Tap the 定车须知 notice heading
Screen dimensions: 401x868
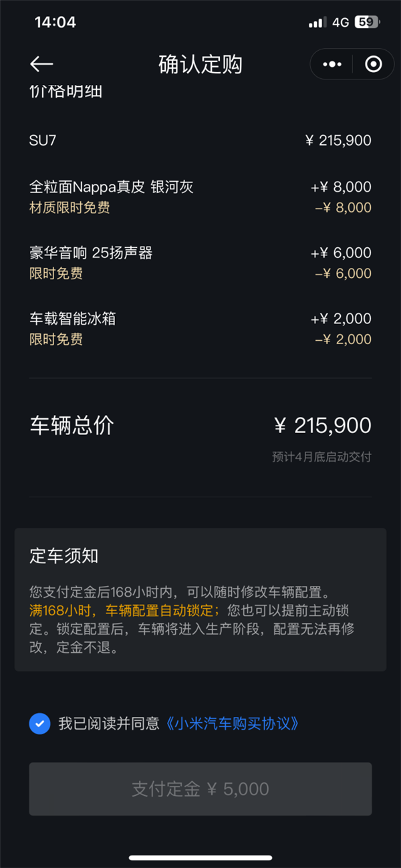tap(64, 556)
